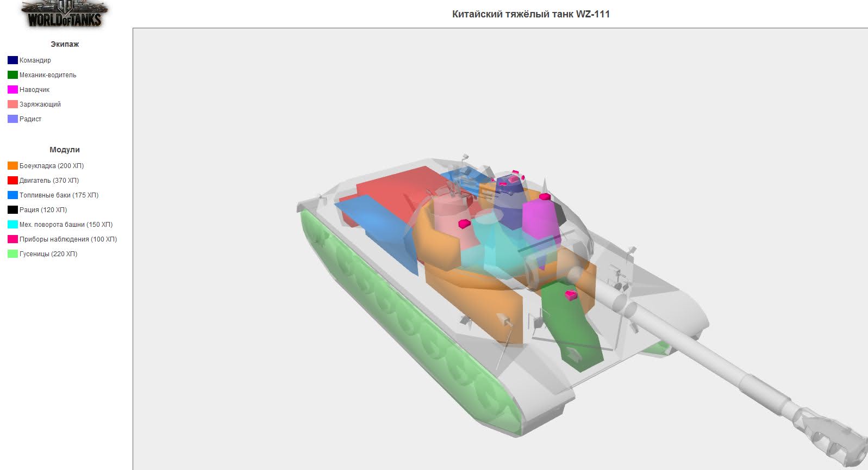The image size is (868, 470).
Task: Select the Боеукладка (200 ХП) label
Action: [52, 166]
